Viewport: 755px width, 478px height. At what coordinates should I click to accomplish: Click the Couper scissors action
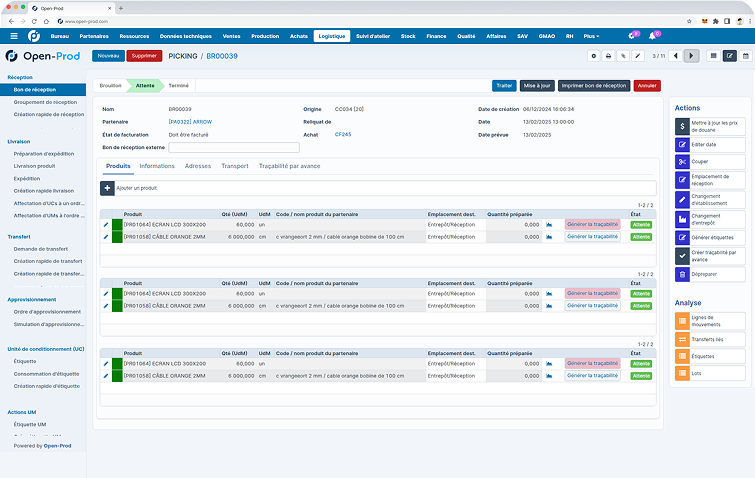pos(710,162)
